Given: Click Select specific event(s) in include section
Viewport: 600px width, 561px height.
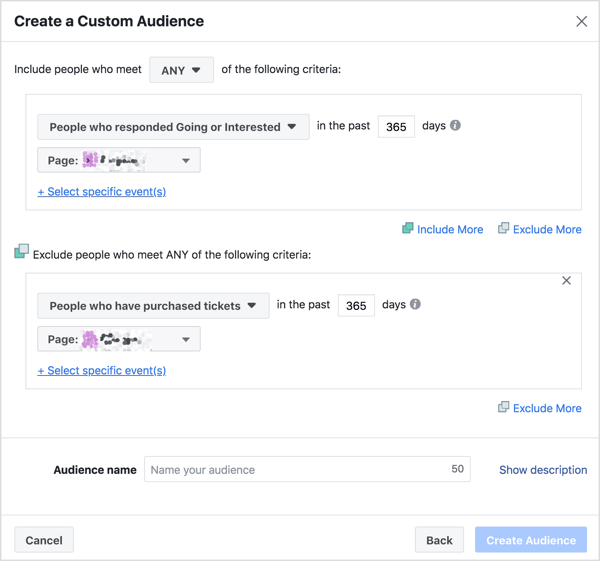Looking at the screenshot, I should pos(102,191).
